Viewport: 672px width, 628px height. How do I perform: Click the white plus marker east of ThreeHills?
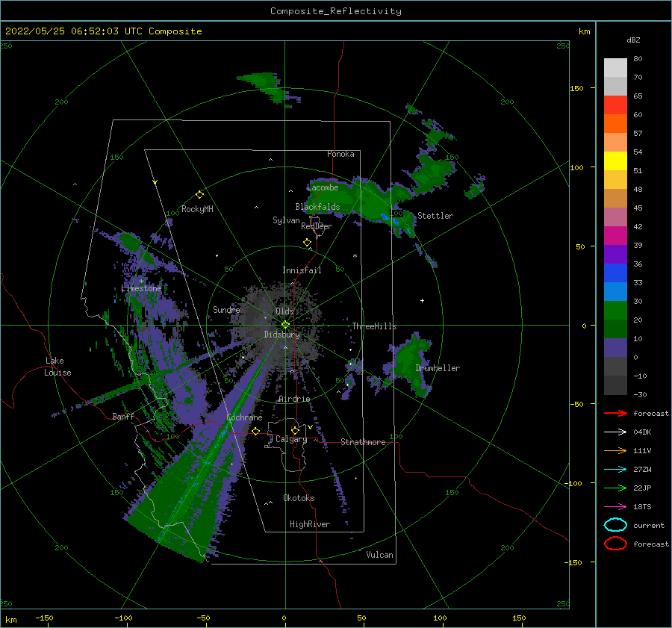pyautogui.click(x=422, y=300)
